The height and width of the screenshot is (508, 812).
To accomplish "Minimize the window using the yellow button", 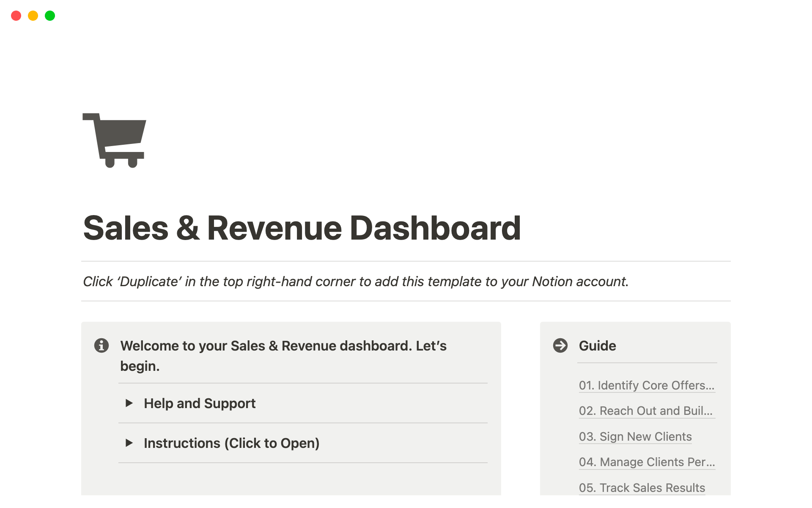I will coord(33,16).
